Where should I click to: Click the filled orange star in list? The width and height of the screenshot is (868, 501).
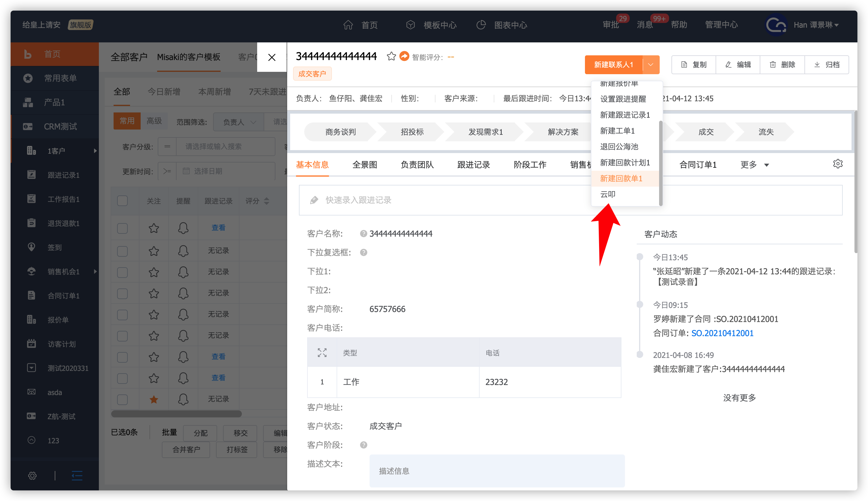(x=154, y=399)
